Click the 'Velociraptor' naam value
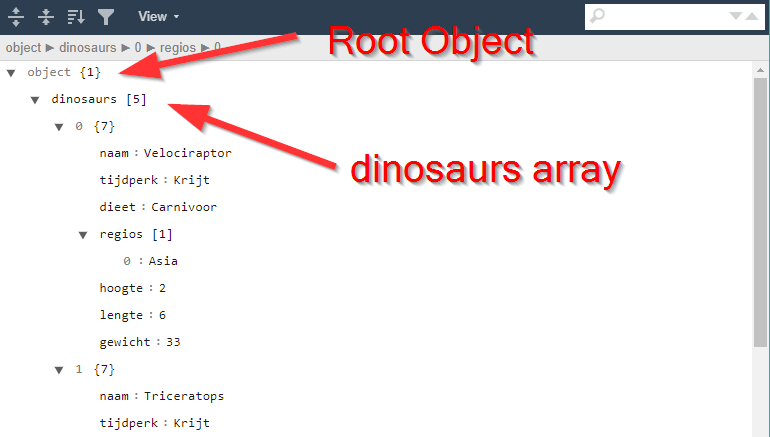This screenshot has width=770, height=437. tap(188, 153)
